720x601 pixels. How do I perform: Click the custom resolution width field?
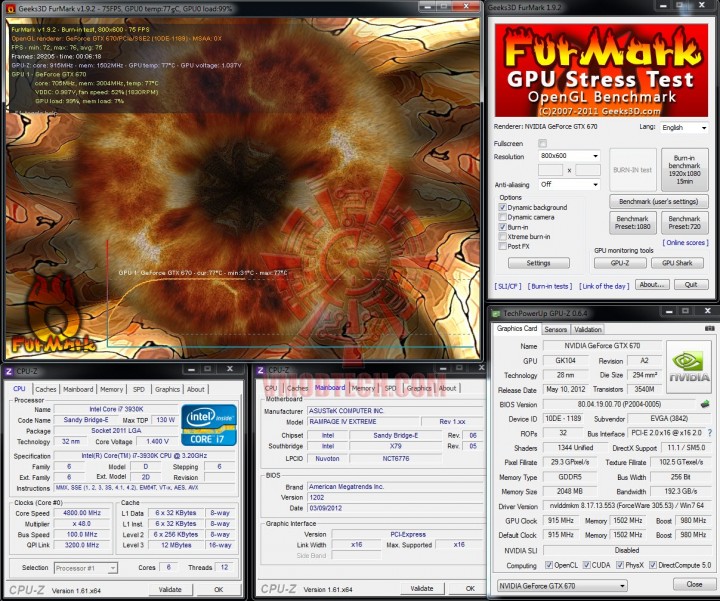pyautogui.click(x=551, y=170)
